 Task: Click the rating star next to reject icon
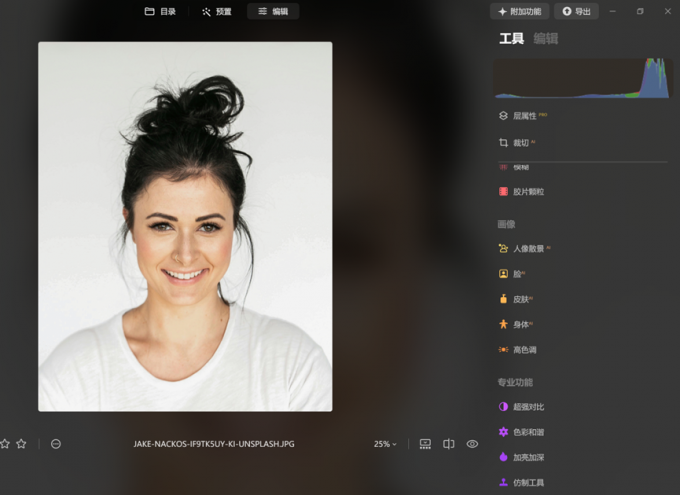tap(21, 444)
